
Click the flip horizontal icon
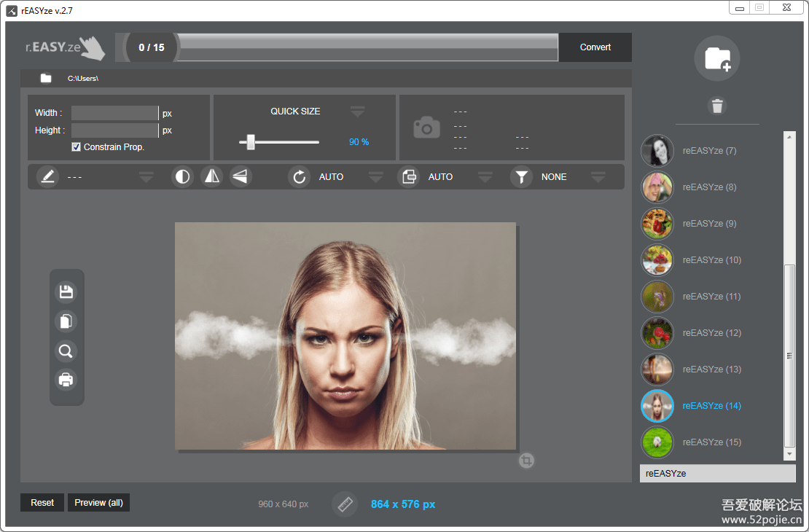click(x=211, y=176)
